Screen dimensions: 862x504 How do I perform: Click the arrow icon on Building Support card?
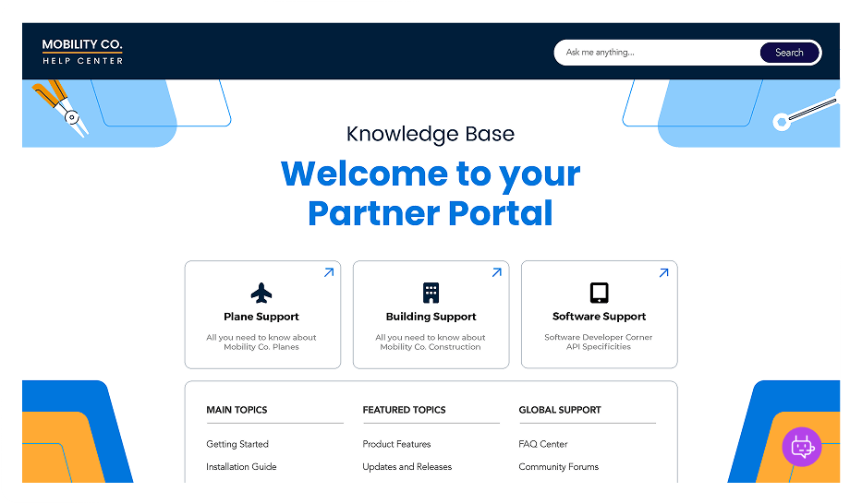point(496,273)
